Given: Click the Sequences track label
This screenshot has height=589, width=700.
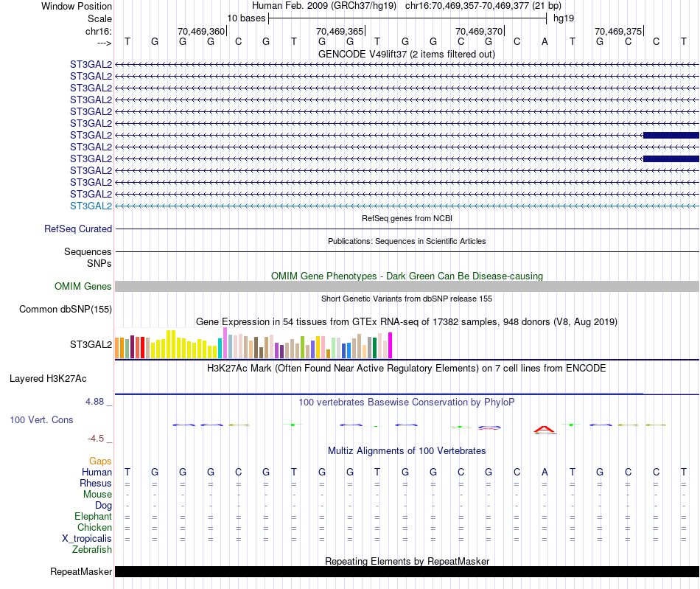Looking at the screenshot, I should click(88, 252).
